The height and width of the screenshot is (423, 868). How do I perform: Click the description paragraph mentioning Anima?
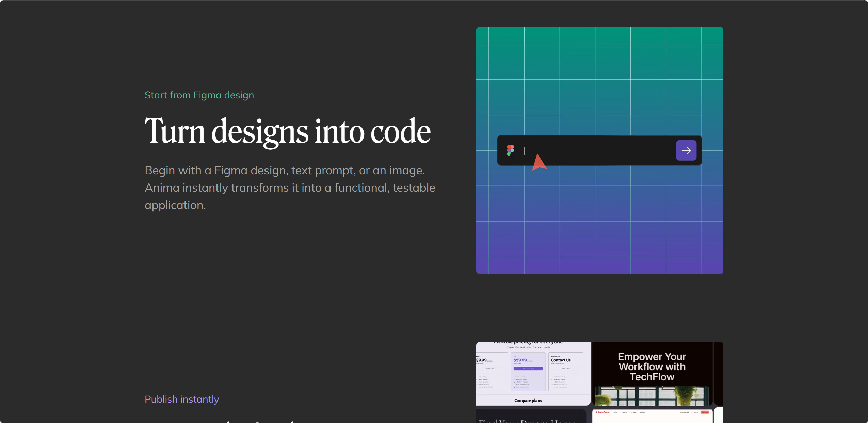(290, 188)
